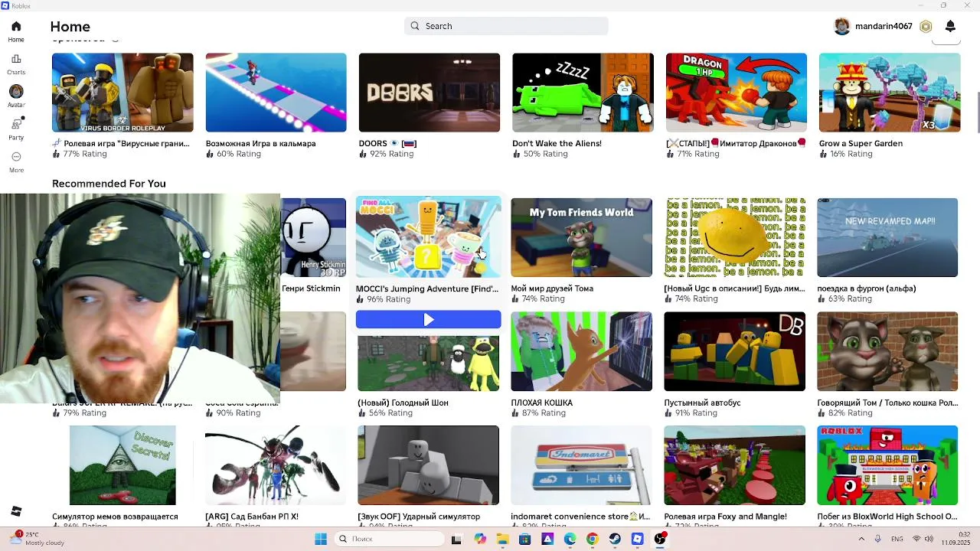Open the Robux balance icon
The image size is (980, 551).
[x=926, y=26]
